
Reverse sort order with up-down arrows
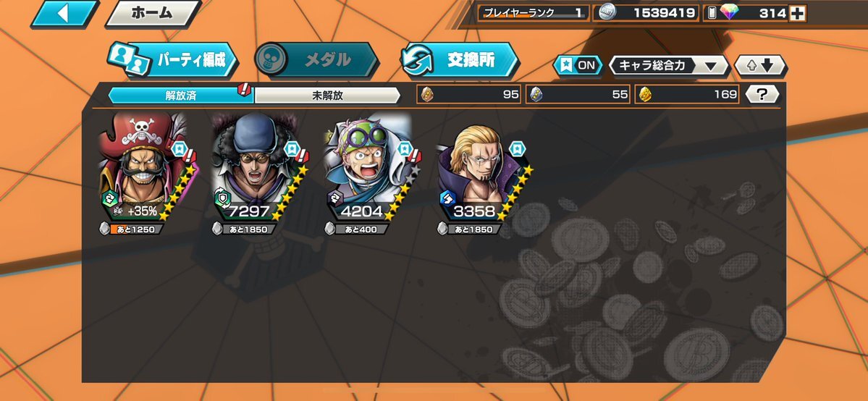[x=760, y=66]
